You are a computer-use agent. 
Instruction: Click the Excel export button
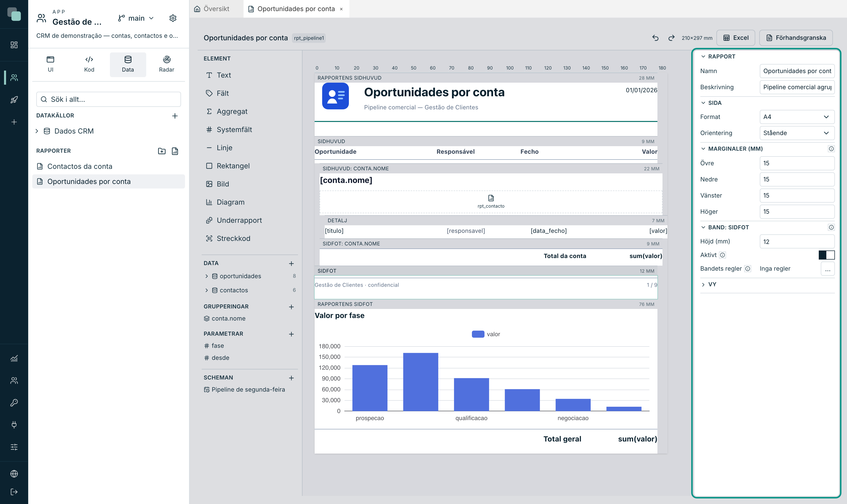tap(736, 38)
